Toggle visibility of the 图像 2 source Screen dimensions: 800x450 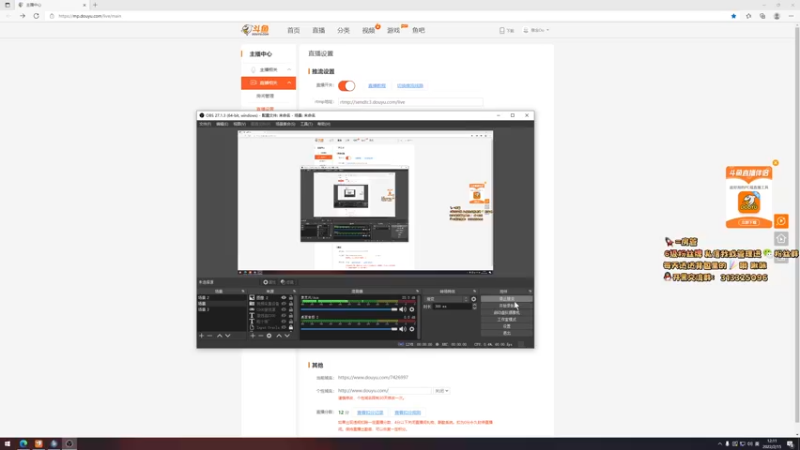coord(284,297)
